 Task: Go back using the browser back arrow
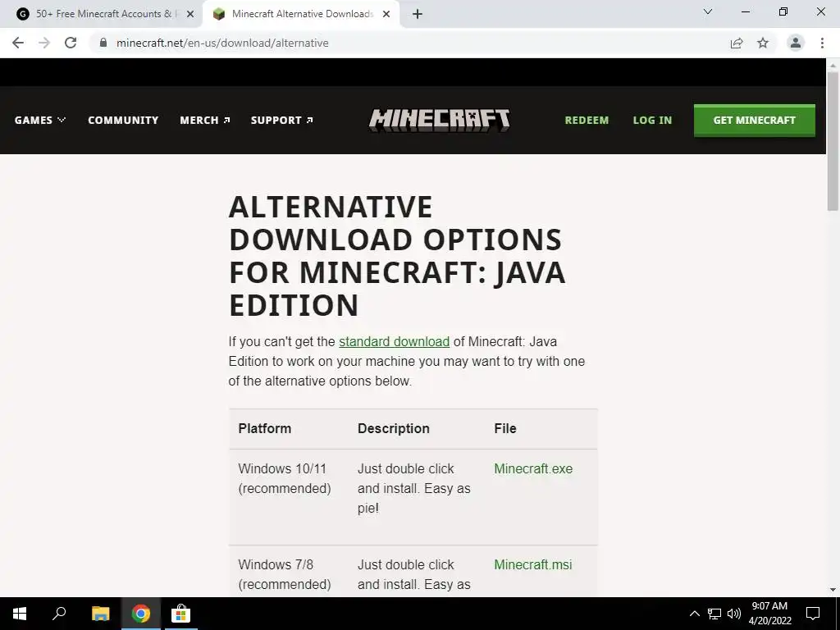click(18, 43)
